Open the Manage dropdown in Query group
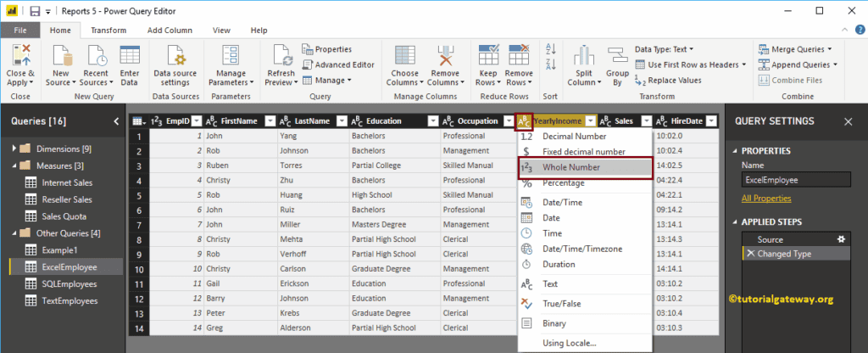 click(x=326, y=81)
